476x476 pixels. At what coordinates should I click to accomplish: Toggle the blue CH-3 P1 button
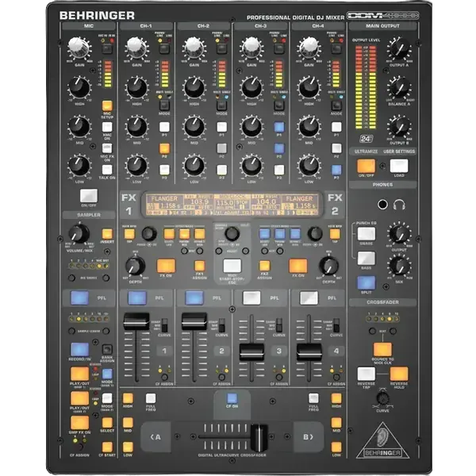[279, 127]
